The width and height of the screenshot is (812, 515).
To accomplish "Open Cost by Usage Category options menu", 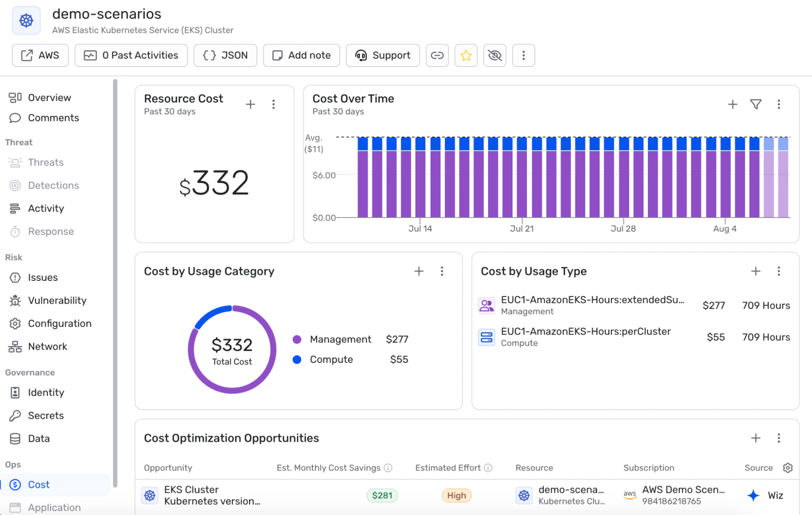I will 442,271.
